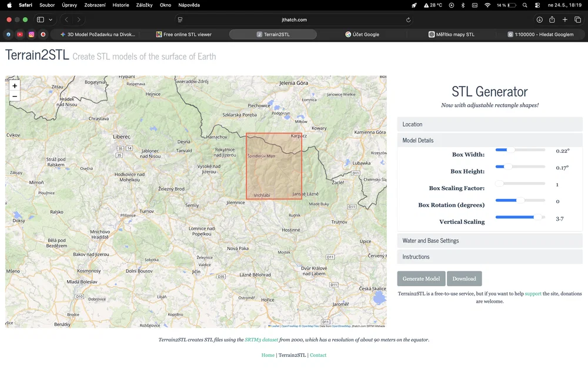Expand the Instructions section
This screenshot has height=368, width=588.
click(x=490, y=257)
